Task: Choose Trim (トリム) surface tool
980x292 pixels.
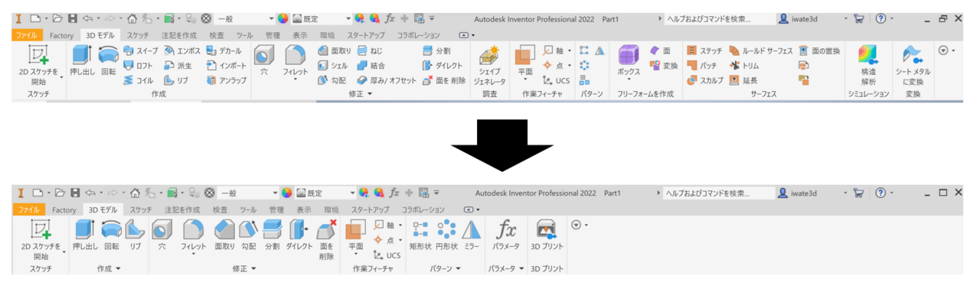Action: (x=745, y=66)
